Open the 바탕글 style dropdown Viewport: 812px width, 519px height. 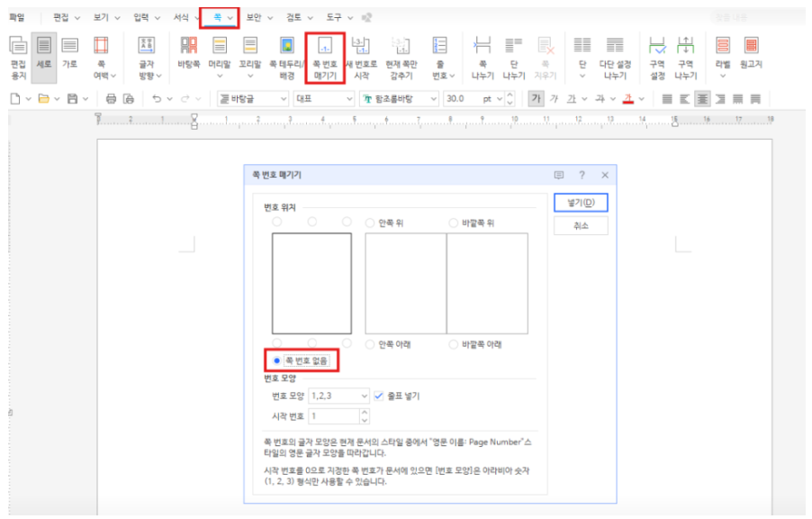[x=283, y=99]
